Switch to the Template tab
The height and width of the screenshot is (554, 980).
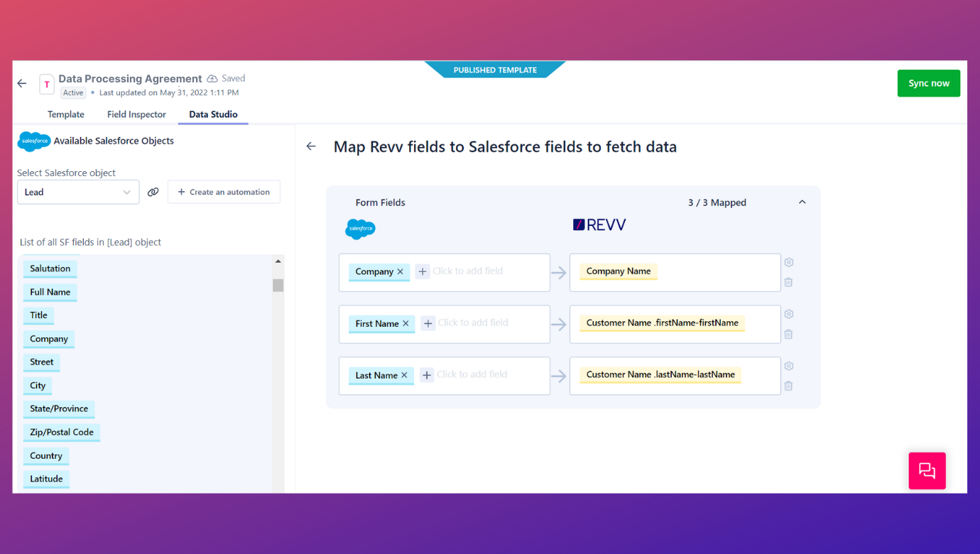coord(66,114)
